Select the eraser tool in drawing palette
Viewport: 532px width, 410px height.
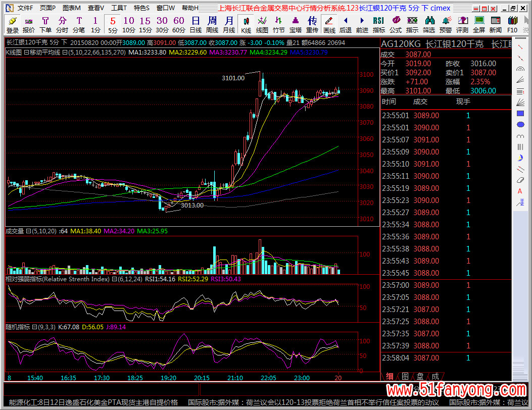[x=520, y=180]
